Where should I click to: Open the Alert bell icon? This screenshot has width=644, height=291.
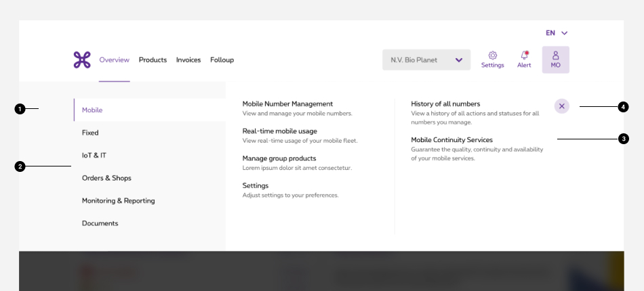[x=524, y=55]
